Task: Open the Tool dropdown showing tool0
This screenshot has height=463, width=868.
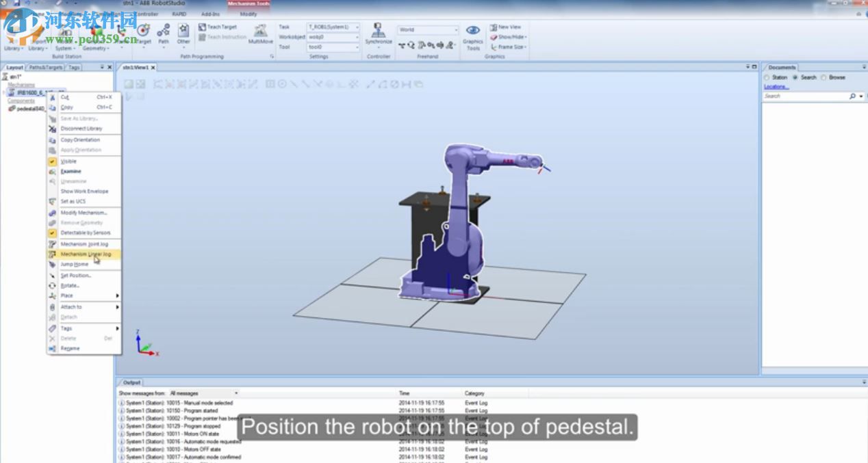Action: (333, 45)
